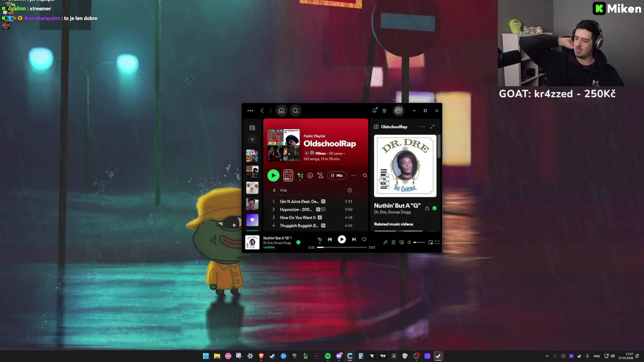
Task: Toggle Smart Shuffle for the playlist
Action: (300, 175)
